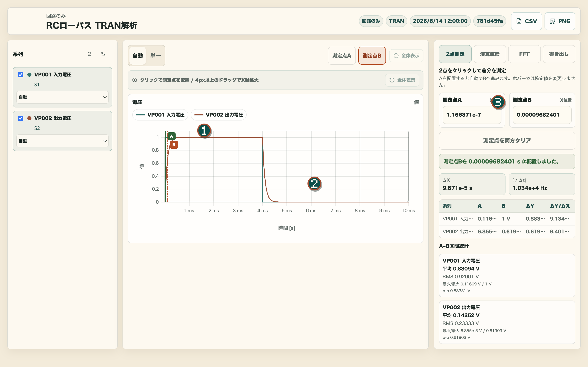Click the magnifier zoom icon in hint bar
The image size is (588, 367).
pos(135,80)
